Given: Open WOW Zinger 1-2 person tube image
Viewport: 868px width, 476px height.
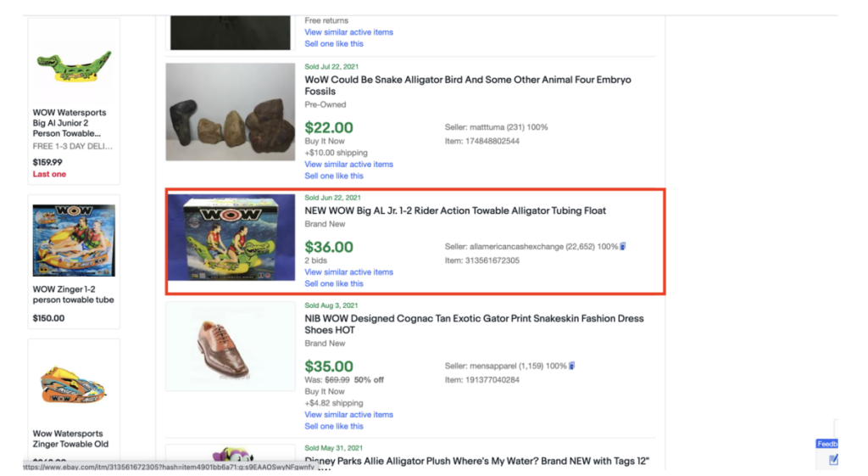Looking at the screenshot, I should (74, 240).
